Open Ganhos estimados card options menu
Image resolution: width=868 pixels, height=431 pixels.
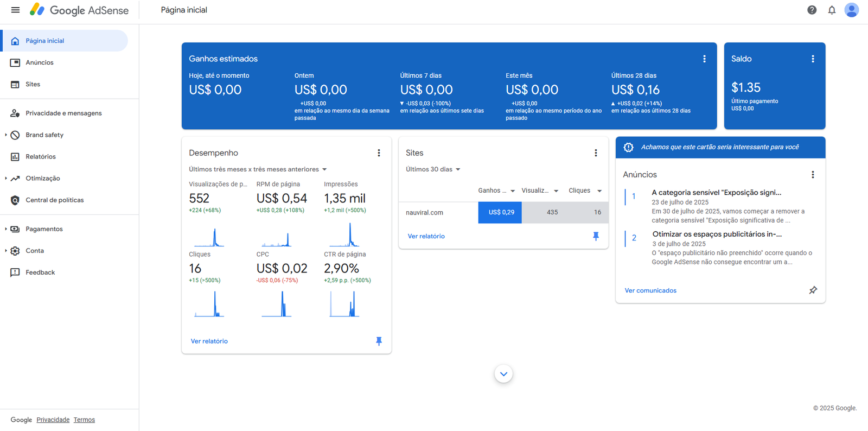[704, 59]
